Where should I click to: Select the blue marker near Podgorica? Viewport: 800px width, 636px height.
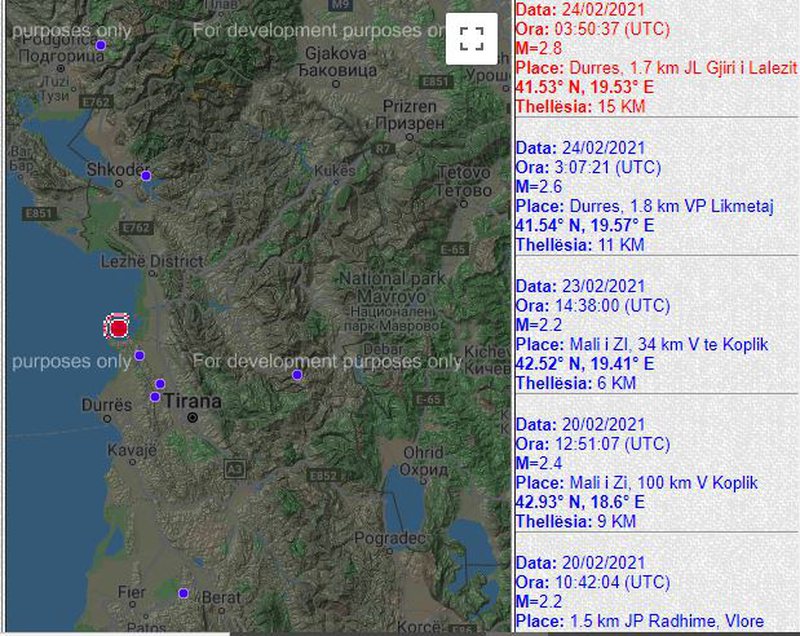click(x=101, y=45)
